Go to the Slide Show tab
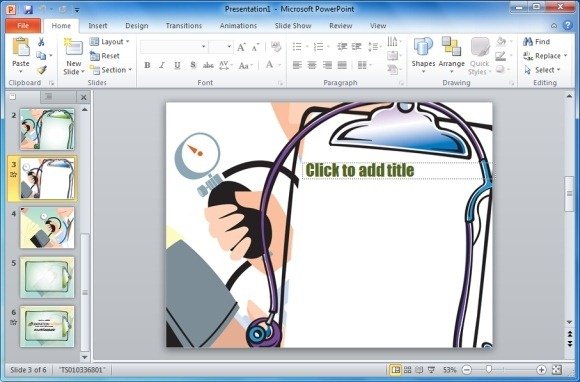 click(293, 26)
